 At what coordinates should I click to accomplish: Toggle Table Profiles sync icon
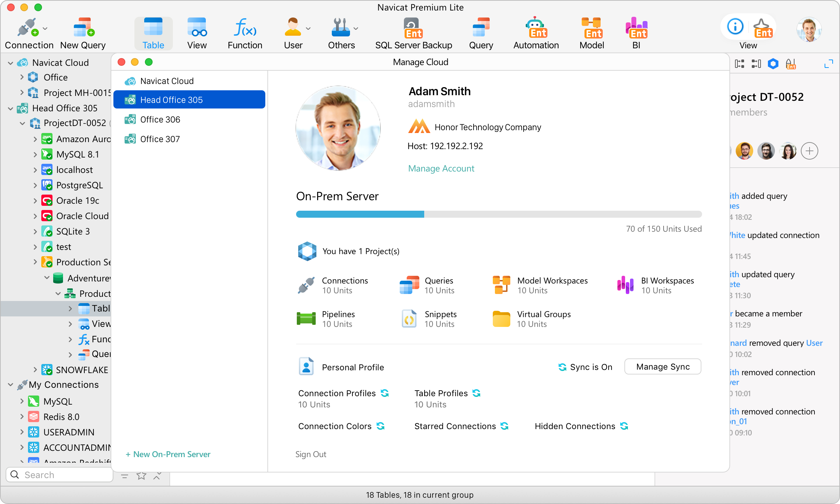point(477,393)
